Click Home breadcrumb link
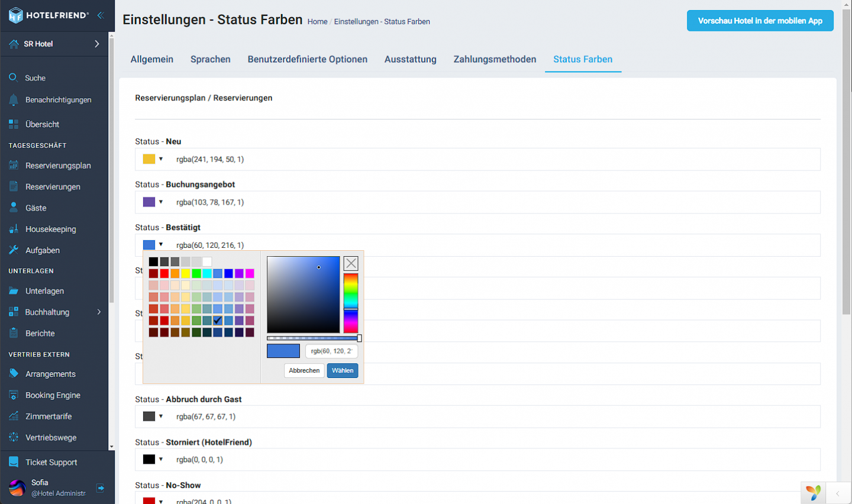This screenshot has width=852, height=504. [x=317, y=21]
